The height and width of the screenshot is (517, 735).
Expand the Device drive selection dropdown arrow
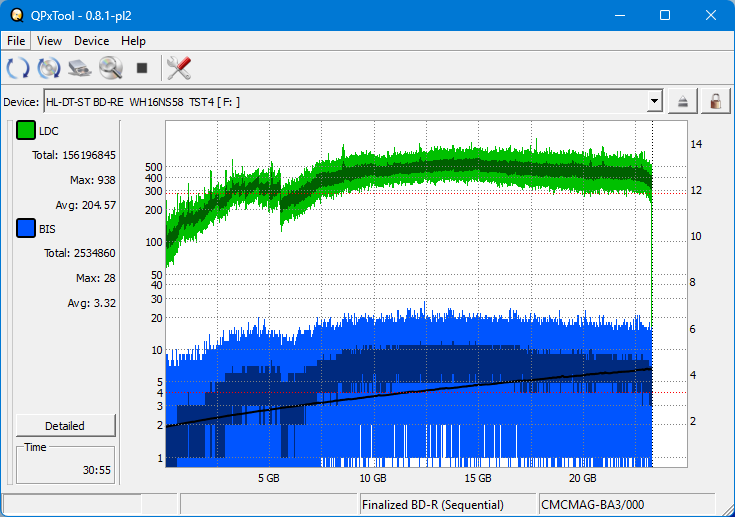pos(654,101)
